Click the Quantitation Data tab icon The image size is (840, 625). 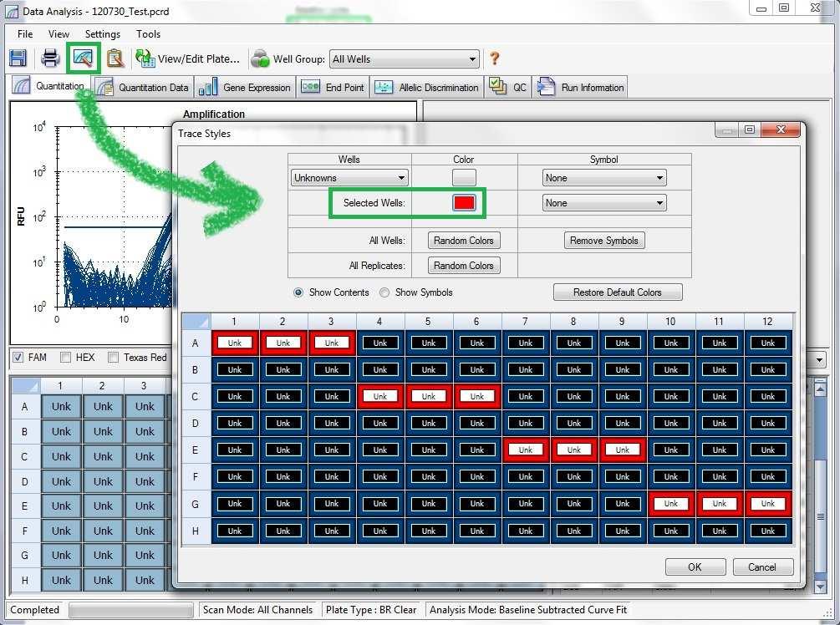point(104,87)
